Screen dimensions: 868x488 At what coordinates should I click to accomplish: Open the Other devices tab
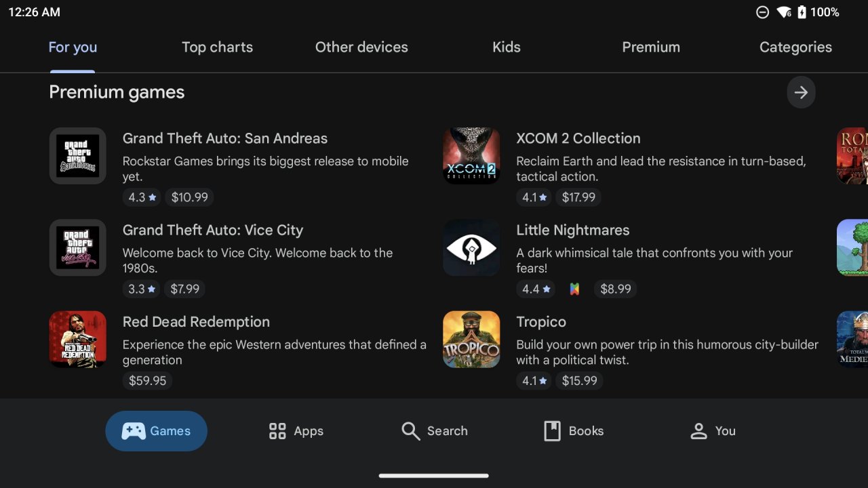(361, 47)
